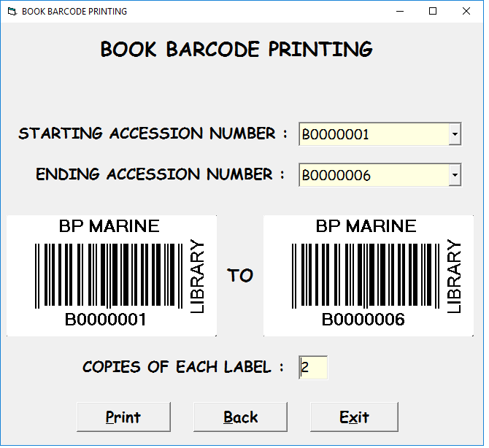Click the STARTING ACCESSION NUMBER label
This screenshot has height=448, width=489.
[153, 134]
